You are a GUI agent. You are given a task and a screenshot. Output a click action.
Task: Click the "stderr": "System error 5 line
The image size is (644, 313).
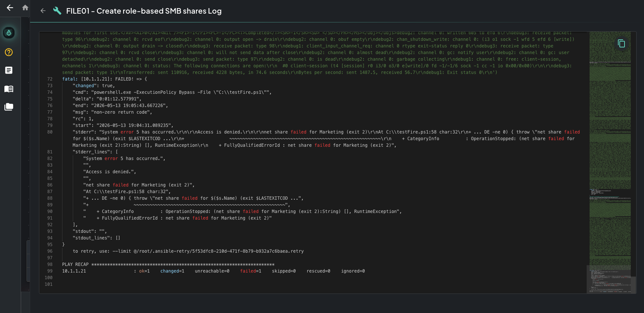(x=326, y=139)
